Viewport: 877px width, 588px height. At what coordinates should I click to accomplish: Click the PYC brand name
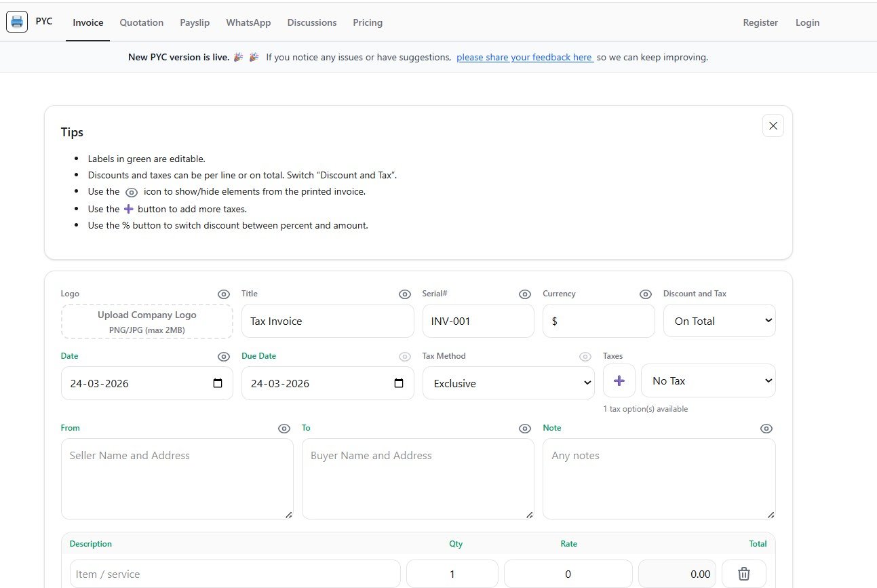click(x=44, y=21)
